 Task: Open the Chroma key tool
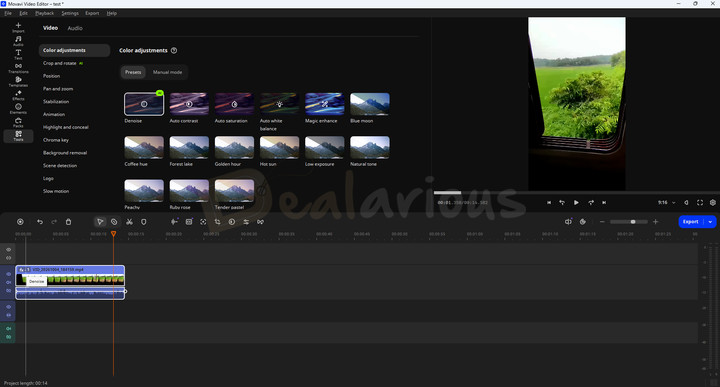(x=56, y=140)
